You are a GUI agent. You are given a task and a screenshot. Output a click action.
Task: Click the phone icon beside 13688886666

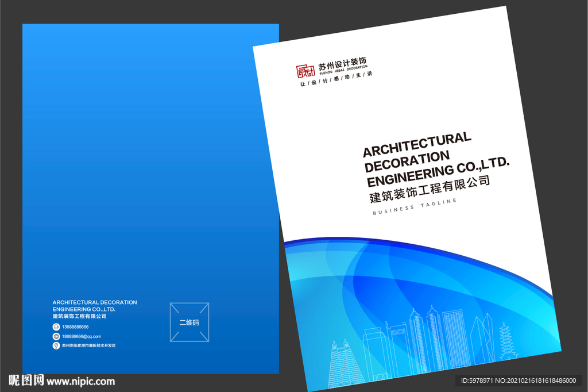coord(56,327)
